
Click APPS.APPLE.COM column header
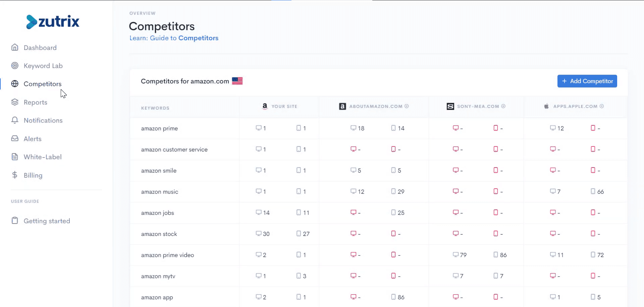coord(575,106)
